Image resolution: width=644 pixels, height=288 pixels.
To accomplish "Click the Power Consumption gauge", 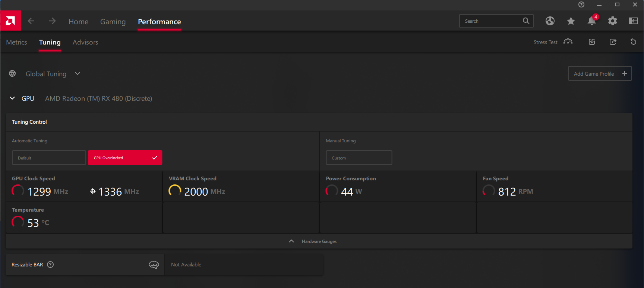I will [x=332, y=191].
